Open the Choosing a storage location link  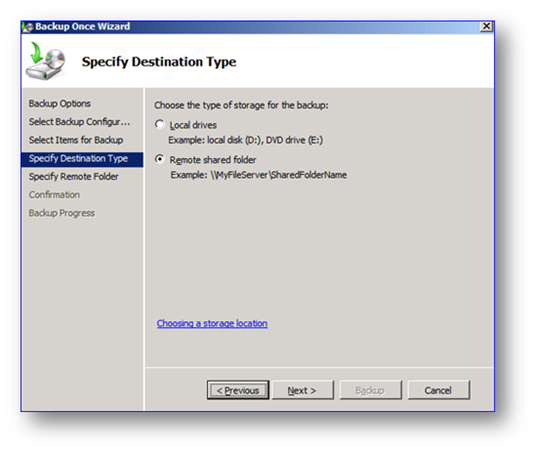212,323
